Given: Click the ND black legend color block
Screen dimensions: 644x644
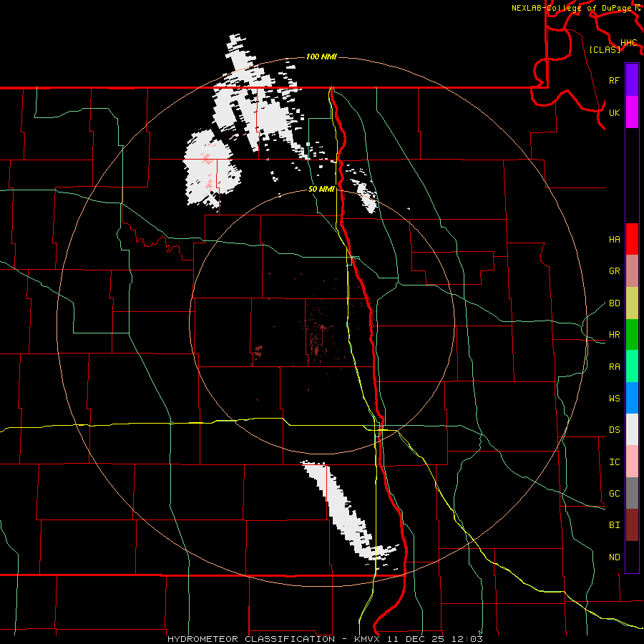Looking at the screenshot, I should tap(632, 557).
